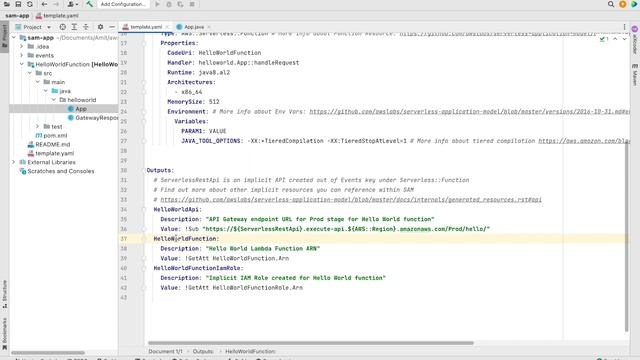
Task: Collapse the java folder
Action: click(x=46, y=91)
